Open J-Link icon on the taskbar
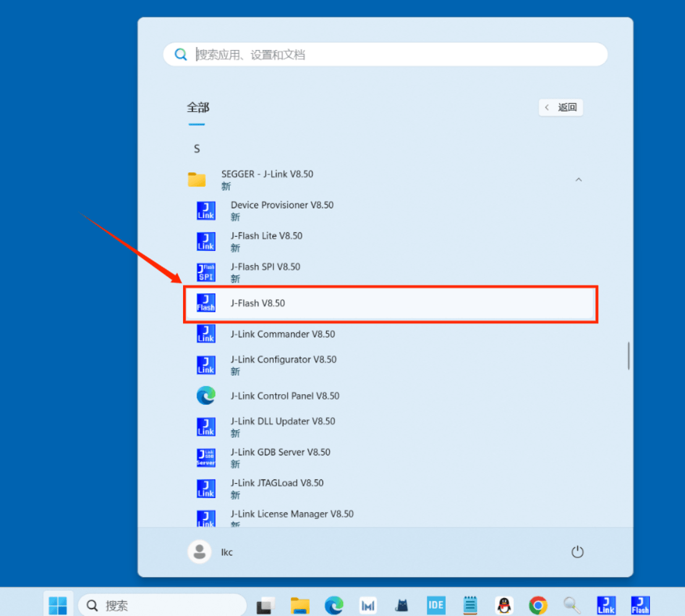This screenshot has height=616, width=685. pos(606,605)
